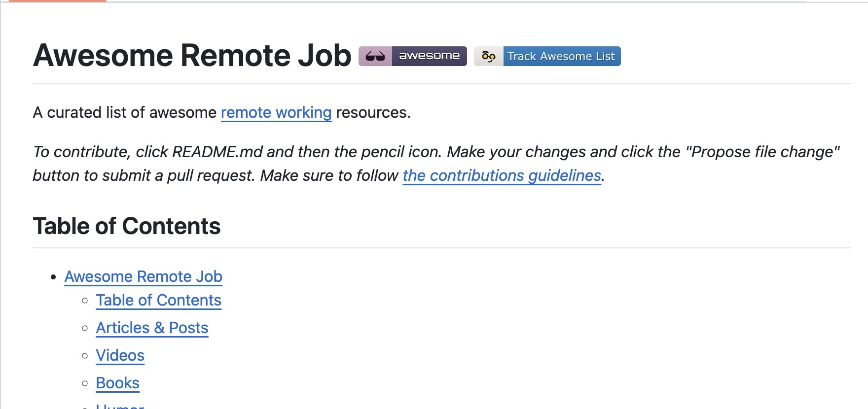Click the "Awesome Remote Job" main heading
The width and height of the screenshot is (868, 409).
pyautogui.click(x=192, y=55)
